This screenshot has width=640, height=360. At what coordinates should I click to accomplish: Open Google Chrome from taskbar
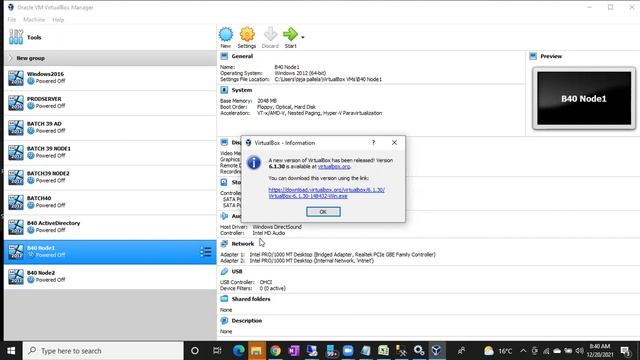pos(276,351)
